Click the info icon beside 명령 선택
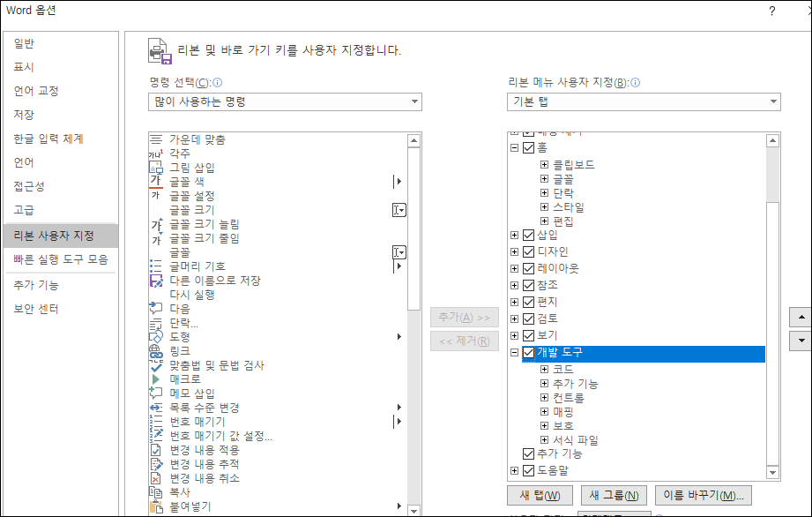The height and width of the screenshot is (517, 812). pyautogui.click(x=218, y=82)
